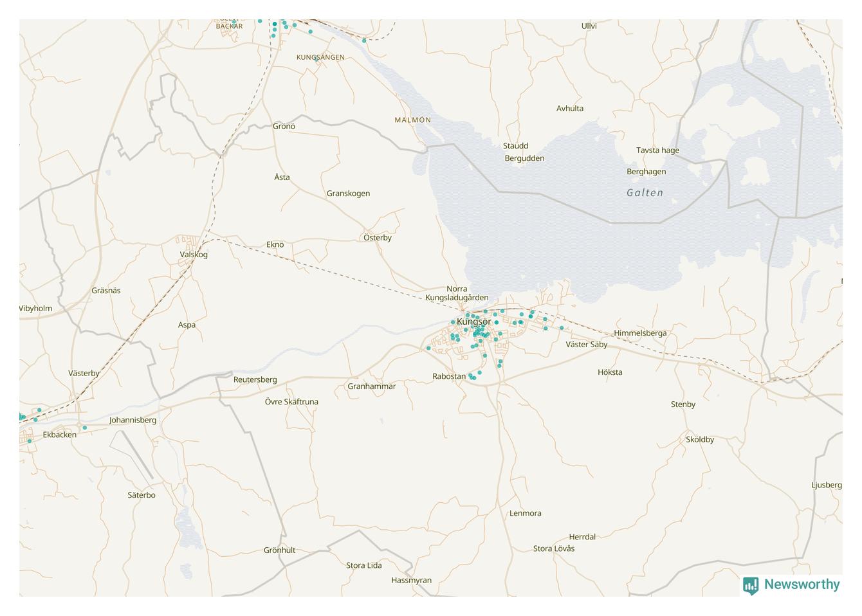
Task: Select the Himmelsberga place name
Action: pos(640,333)
